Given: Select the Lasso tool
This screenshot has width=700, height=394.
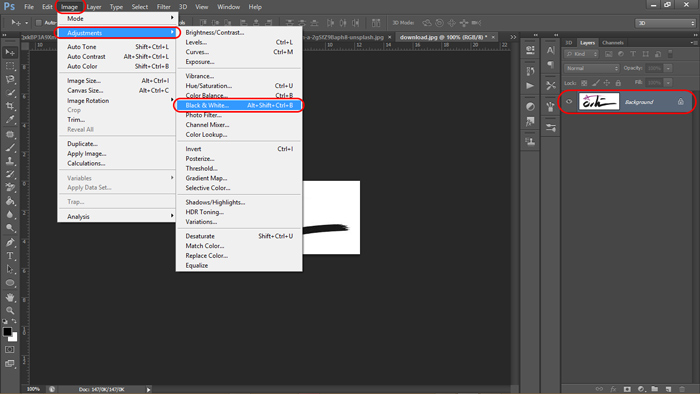Looking at the screenshot, I should coord(10,79).
